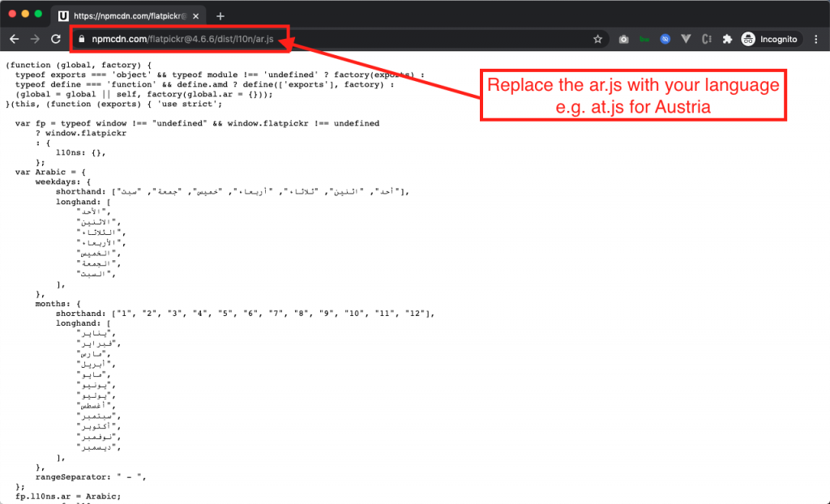Reload the current page
The image size is (830, 504).
pos(56,39)
